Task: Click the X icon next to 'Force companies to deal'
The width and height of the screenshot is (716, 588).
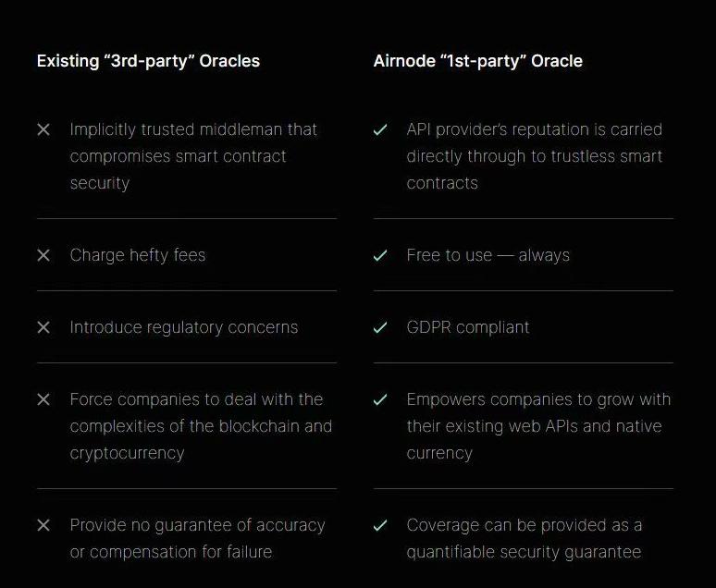Action: tap(43, 399)
